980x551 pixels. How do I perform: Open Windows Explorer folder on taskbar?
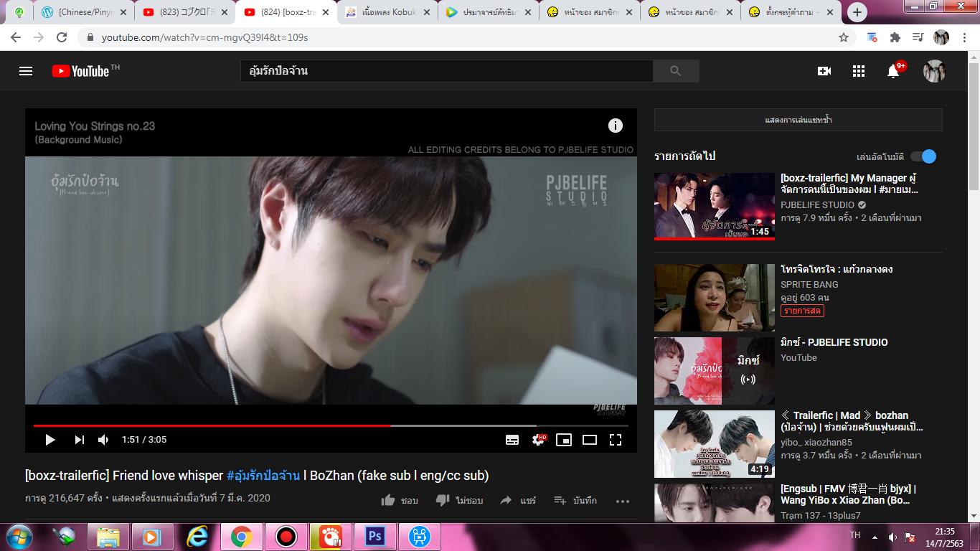pos(108,537)
